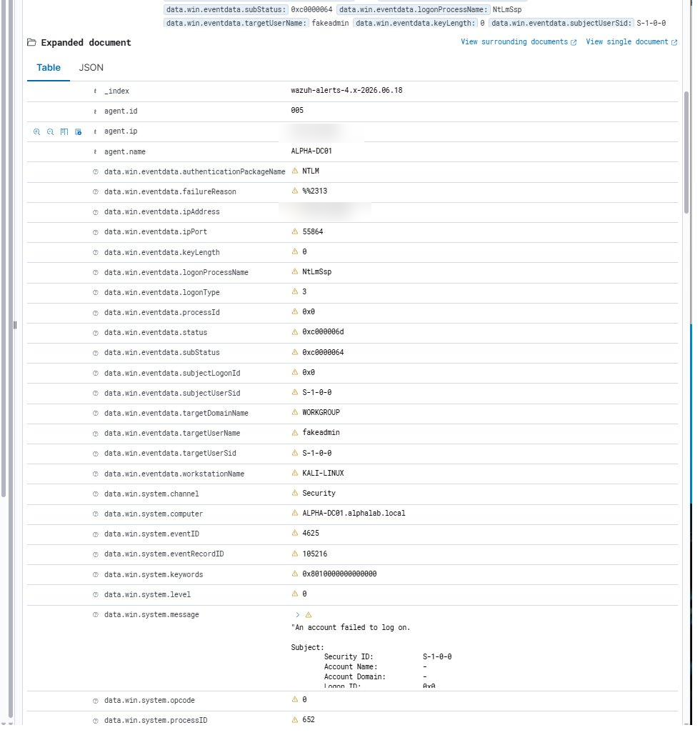Switch to the Table tab

pyautogui.click(x=49, y=67)
